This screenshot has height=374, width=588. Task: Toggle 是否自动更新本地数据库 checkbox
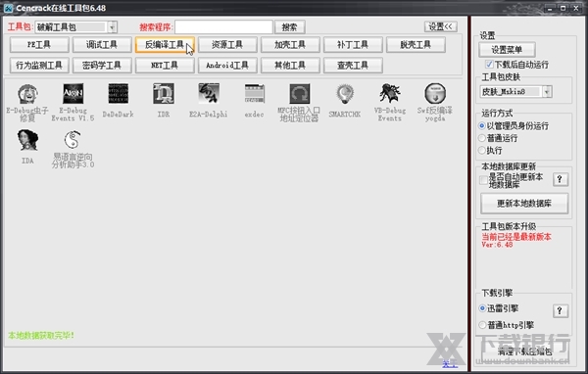coord(484,180)
